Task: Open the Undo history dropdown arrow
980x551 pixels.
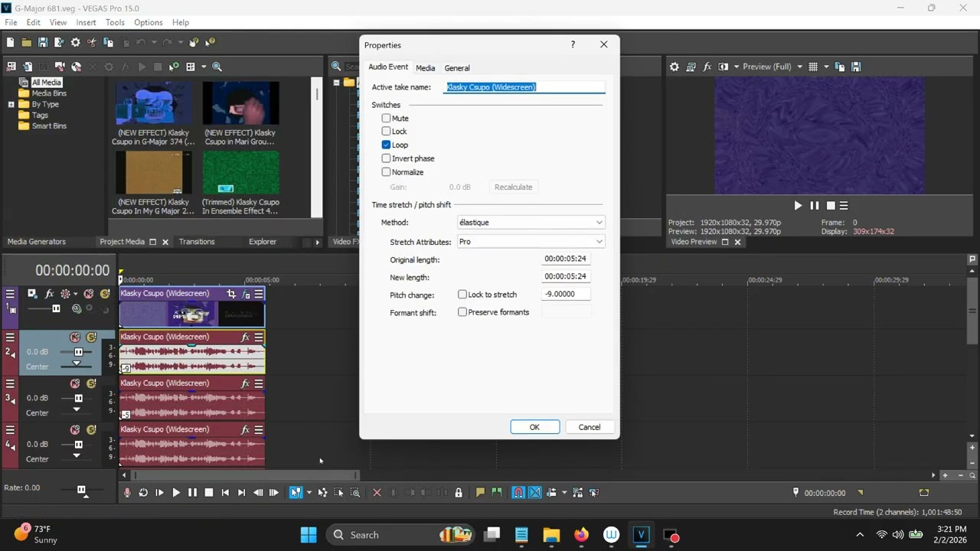Action: pos(154,43)
